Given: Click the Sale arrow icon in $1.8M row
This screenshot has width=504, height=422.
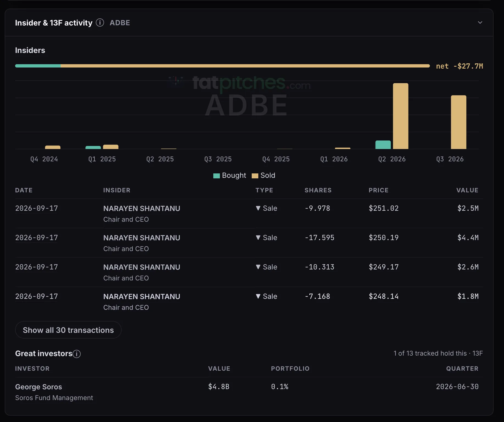Looking at the screenshot, I should 258,296.
